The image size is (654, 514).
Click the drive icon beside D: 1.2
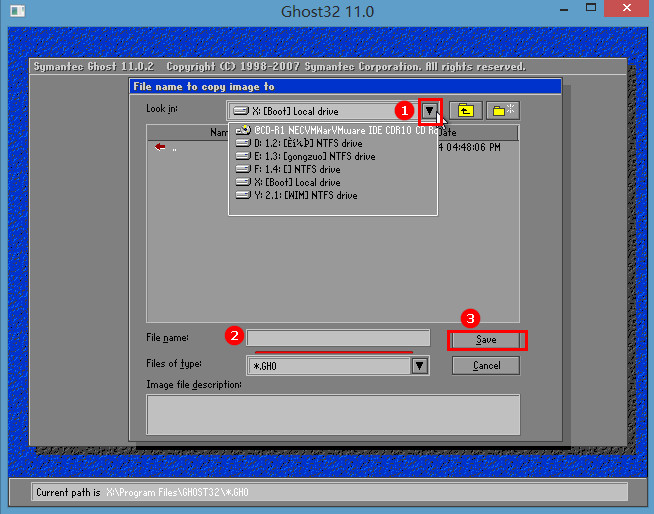tap(243, 143)
